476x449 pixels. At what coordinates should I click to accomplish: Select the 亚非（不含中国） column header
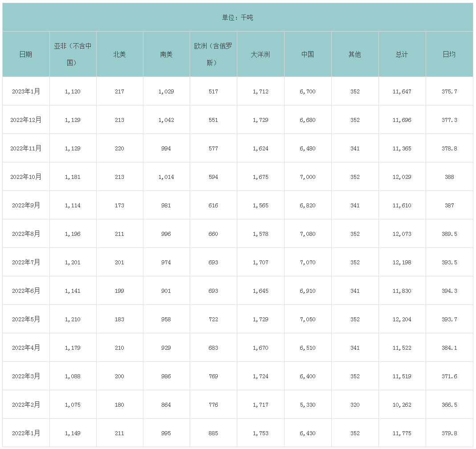(73, 54)
